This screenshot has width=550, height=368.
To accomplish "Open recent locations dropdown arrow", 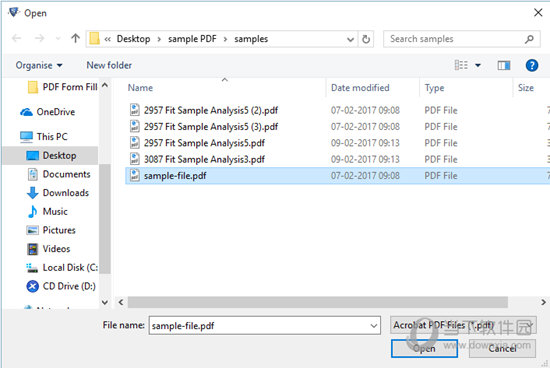I will click(58, 39).
